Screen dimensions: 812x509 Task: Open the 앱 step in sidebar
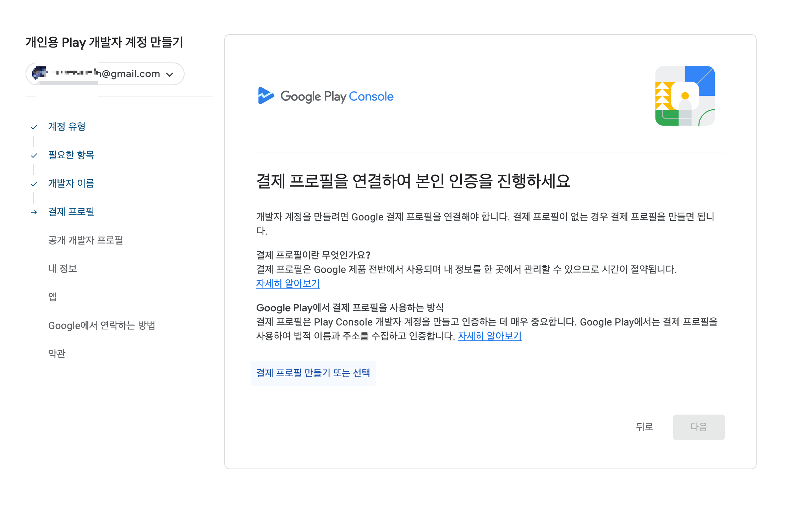click(x=53, y=297)
